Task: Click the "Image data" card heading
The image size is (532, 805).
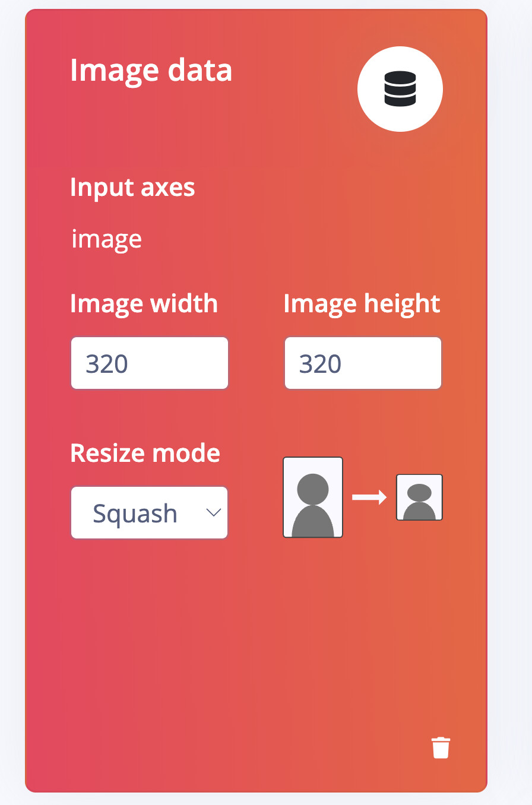Action: click(151, 70)
